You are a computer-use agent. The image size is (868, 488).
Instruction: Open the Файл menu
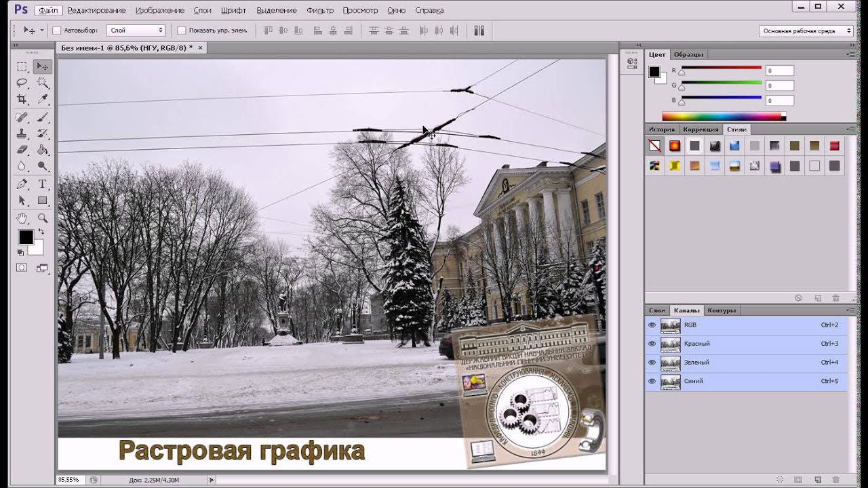click(47, 10)
